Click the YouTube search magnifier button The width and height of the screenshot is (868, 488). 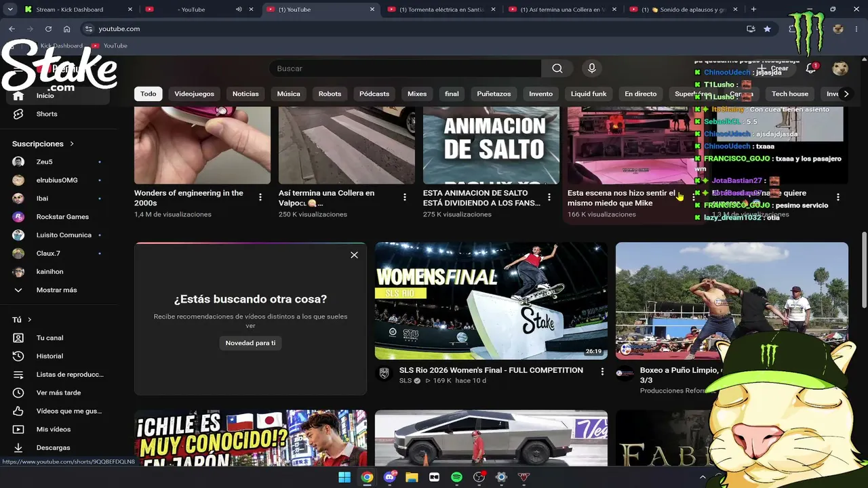(557, 68)
